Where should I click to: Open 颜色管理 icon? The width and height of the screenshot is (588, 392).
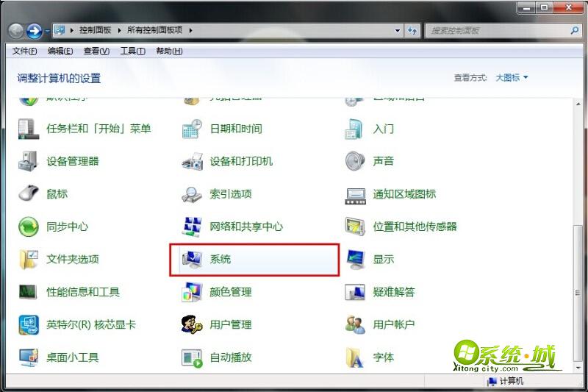point(192,292)
